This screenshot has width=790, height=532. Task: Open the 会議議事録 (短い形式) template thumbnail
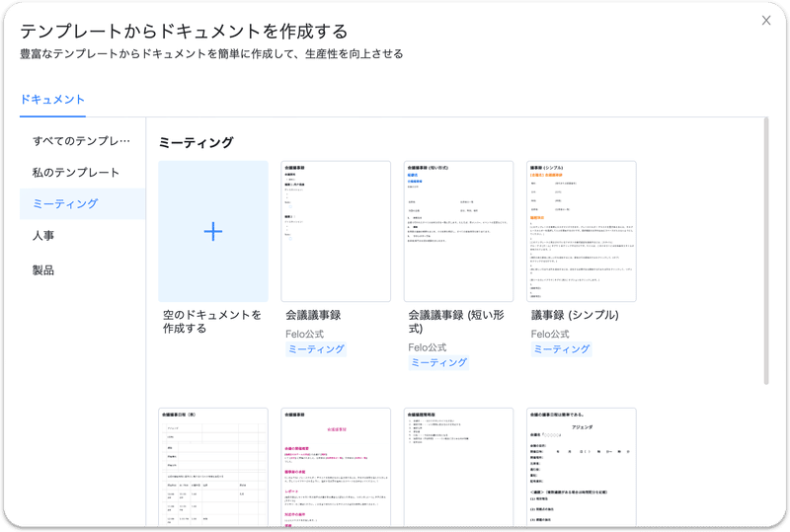point(458,231)
